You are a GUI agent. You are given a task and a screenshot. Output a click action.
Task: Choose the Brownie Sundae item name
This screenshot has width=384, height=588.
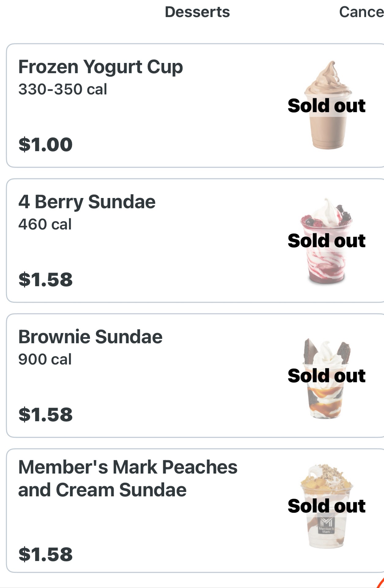point(90,337)
